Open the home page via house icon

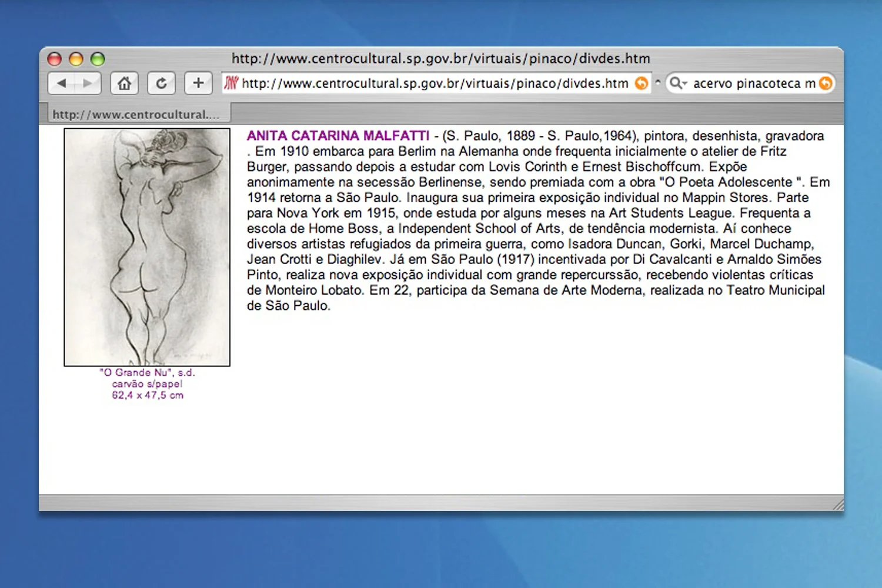point(124,83)
